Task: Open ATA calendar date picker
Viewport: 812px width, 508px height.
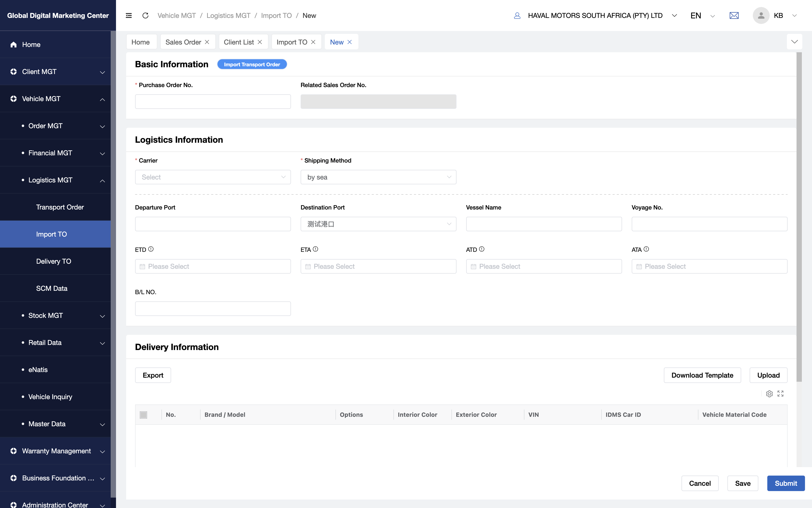Action: 709,266
